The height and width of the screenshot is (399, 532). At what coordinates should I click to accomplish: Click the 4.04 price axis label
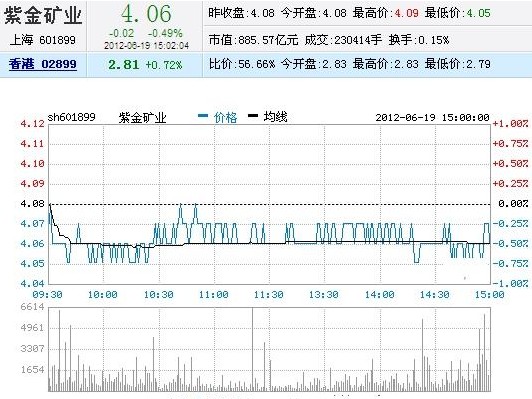(33, 284)
